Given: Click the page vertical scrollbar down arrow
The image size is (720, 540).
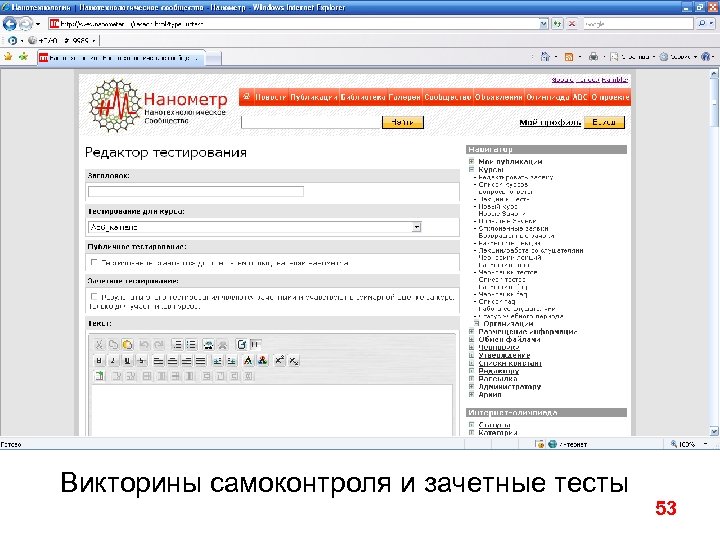Looking at the screenshot, I should click(714, 431).
